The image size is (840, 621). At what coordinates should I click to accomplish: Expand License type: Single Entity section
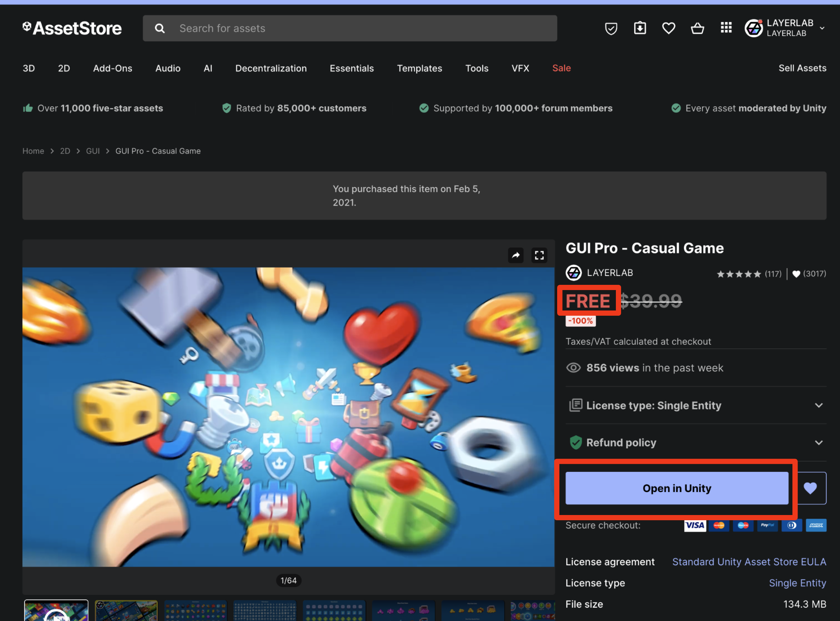(696, 405)
